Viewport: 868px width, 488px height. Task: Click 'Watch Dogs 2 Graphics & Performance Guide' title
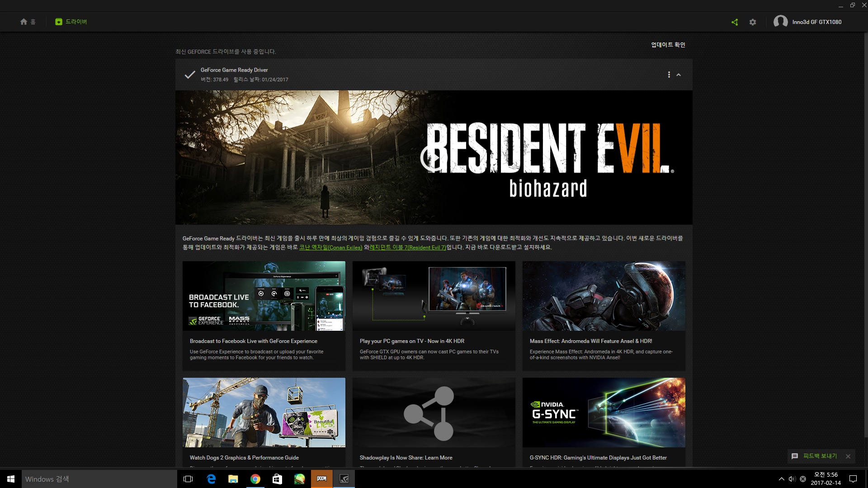point(244,458)
